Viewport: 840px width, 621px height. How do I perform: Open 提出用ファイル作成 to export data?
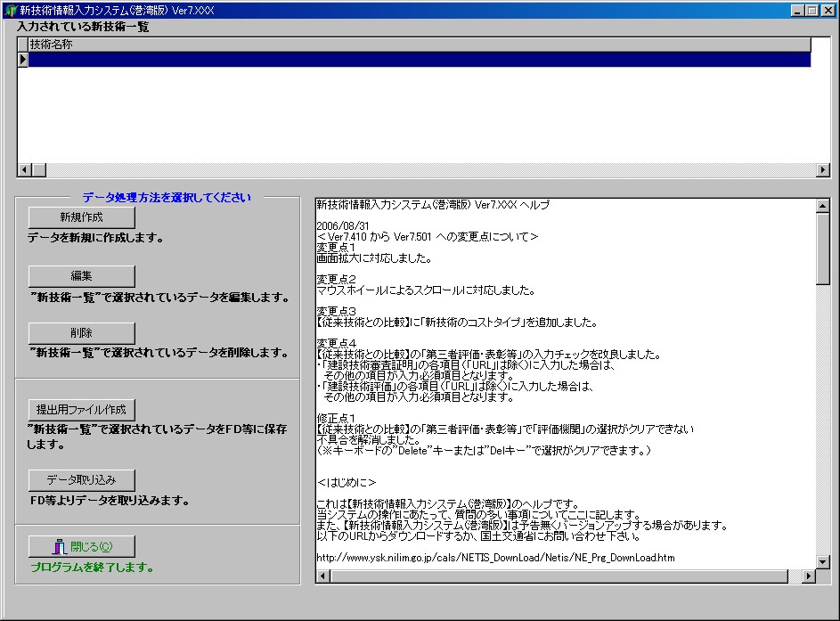tap(82, 410)
